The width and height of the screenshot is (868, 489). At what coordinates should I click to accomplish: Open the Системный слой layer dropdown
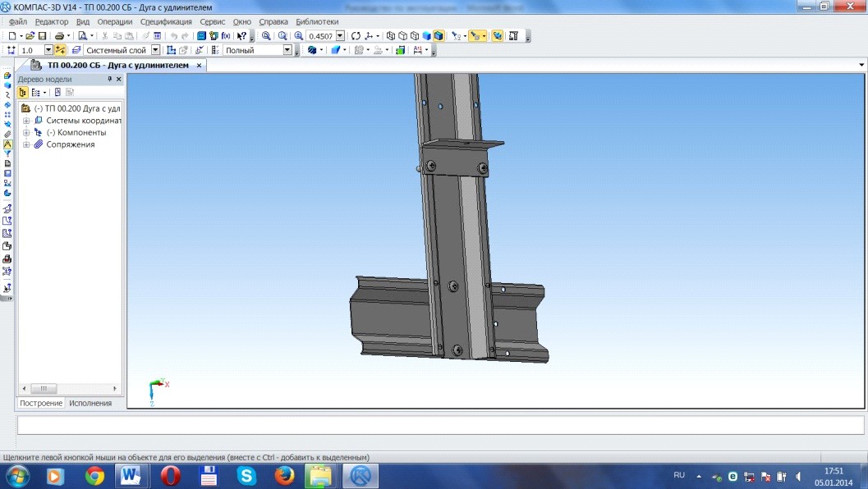click(155, 50)
